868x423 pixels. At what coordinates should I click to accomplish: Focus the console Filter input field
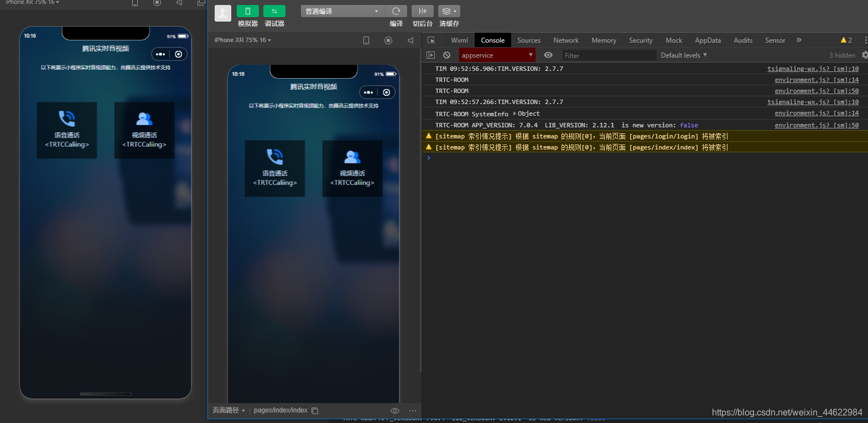point(609,55)
